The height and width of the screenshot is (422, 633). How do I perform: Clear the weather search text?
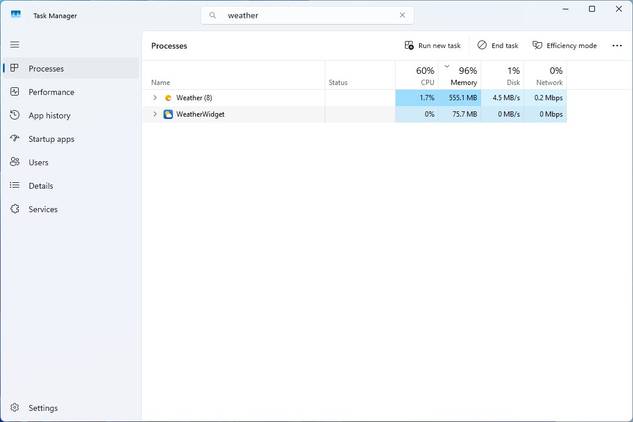tap(402, 15)
